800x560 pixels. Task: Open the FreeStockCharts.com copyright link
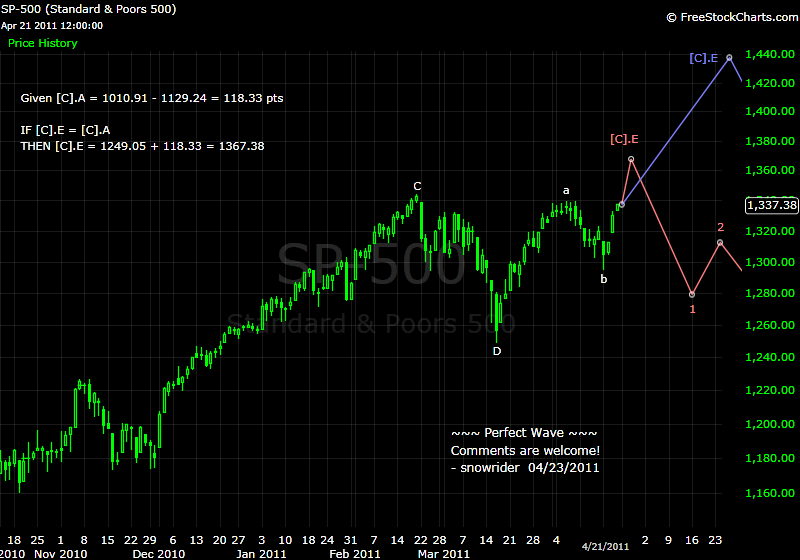(733, 17)
